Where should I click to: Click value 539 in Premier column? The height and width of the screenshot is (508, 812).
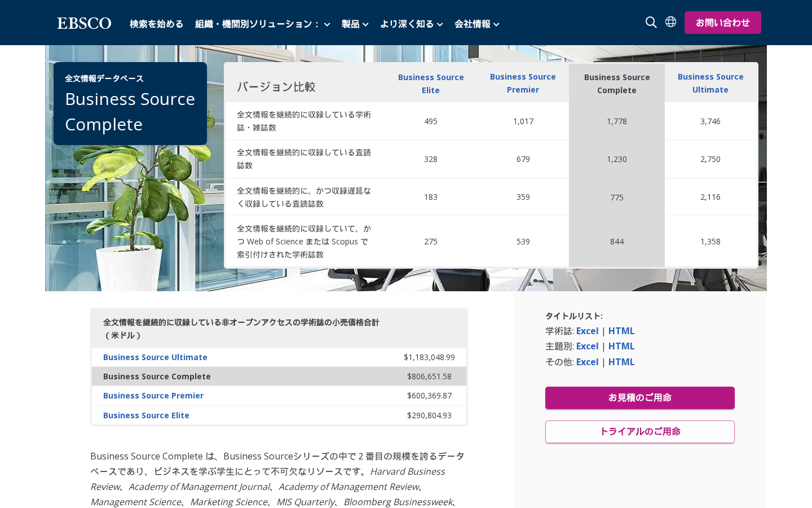pos(523,242)
